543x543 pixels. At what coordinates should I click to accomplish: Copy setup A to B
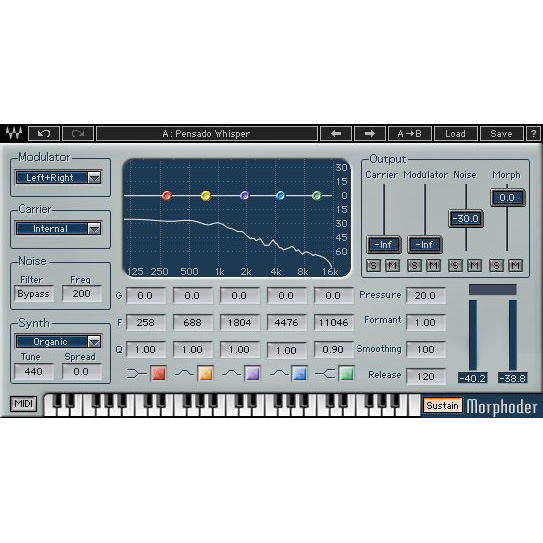point(410,134)
